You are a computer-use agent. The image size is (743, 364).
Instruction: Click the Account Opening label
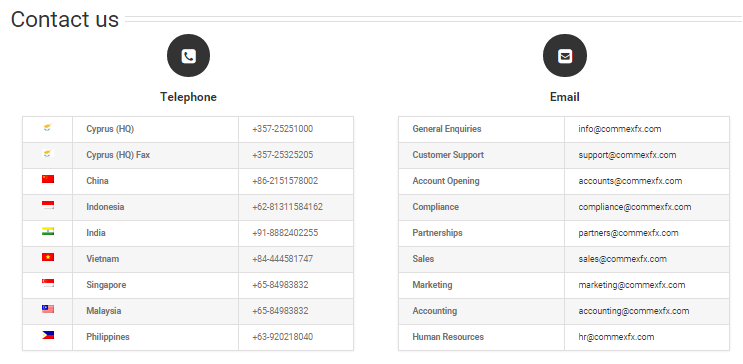[446, 181]
